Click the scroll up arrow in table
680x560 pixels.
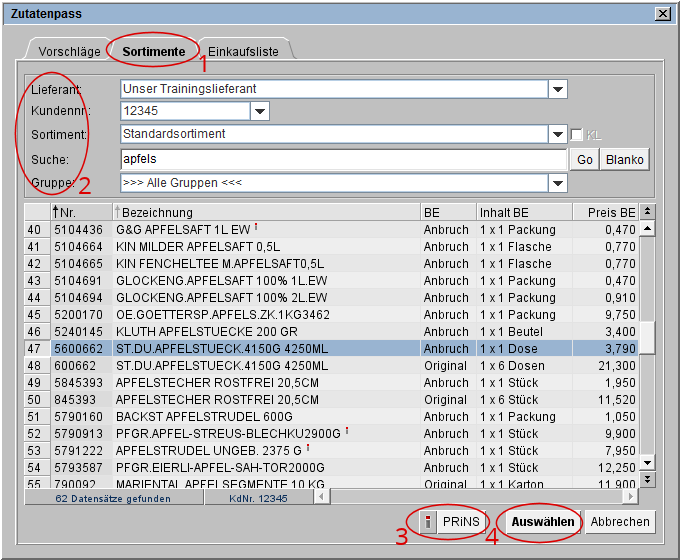pos(647,229)
